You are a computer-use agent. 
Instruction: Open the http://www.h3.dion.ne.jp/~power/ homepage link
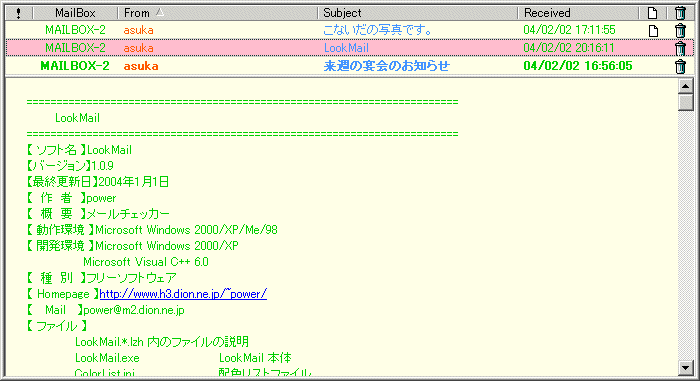[x=183, y=294]
